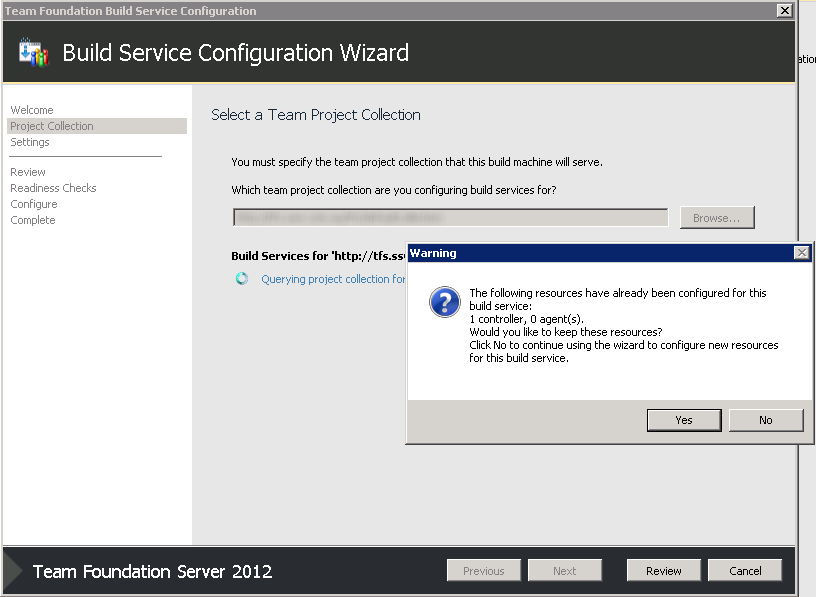Go to the Review step in the sidebar
This screenshot has width=816, height=597.
tap(28, 172)
